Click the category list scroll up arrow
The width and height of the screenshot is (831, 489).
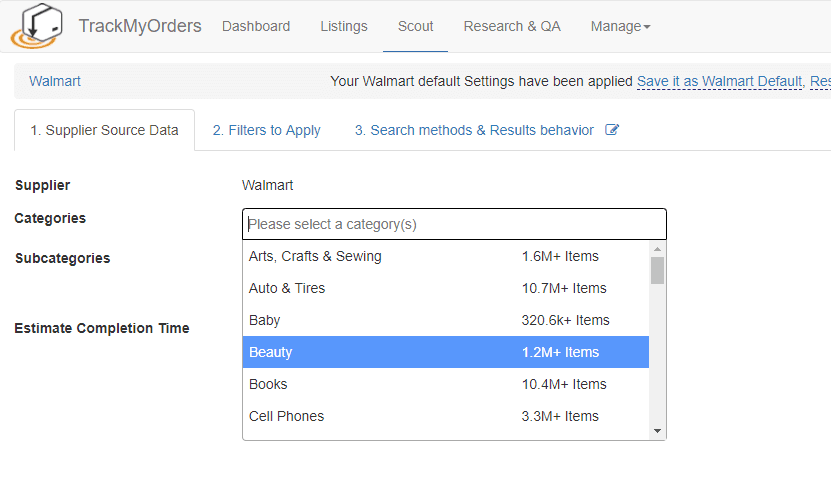(657, 248)
